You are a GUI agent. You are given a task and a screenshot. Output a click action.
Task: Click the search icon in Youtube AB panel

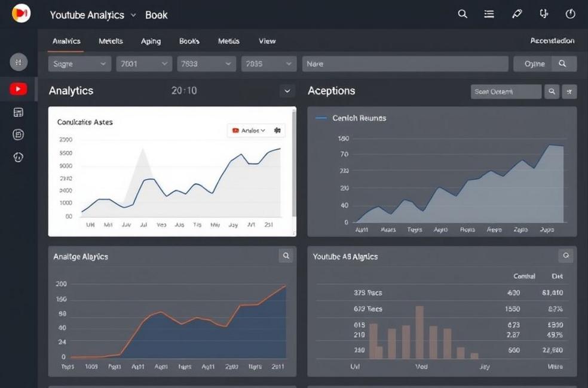(x=566, y=256)
